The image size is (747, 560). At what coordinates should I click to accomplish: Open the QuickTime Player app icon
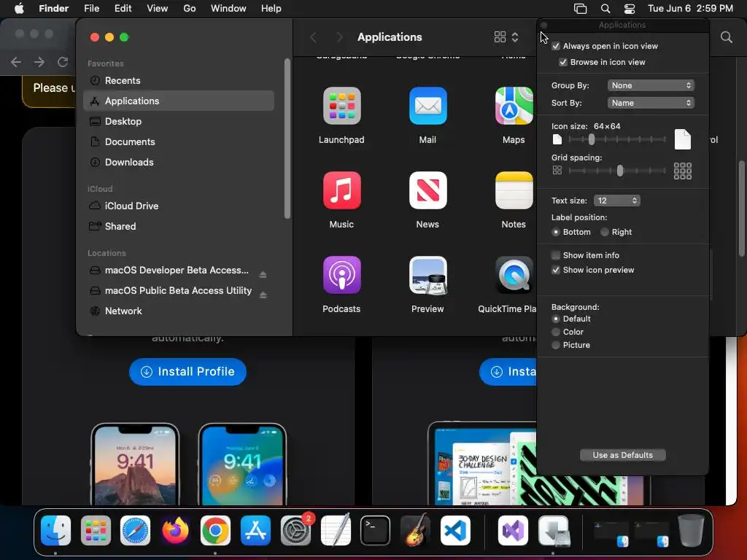tap(514, 275)
